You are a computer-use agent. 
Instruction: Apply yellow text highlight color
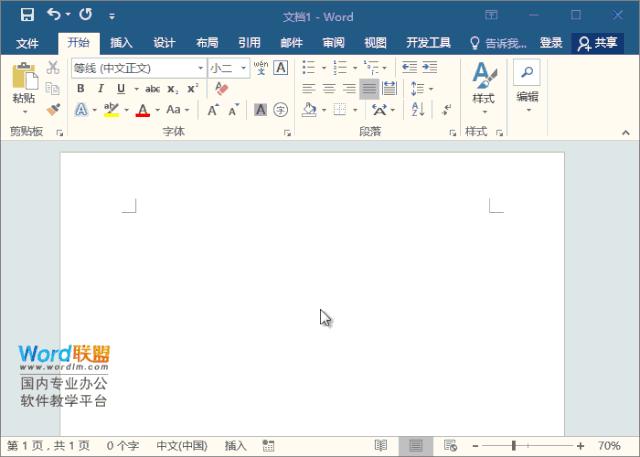click(111, 110)
